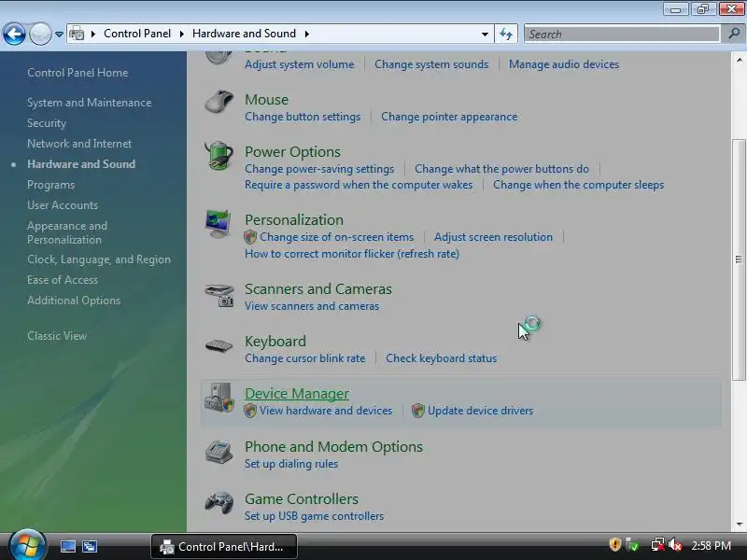Open Update device drivers link

click(480, 411)
